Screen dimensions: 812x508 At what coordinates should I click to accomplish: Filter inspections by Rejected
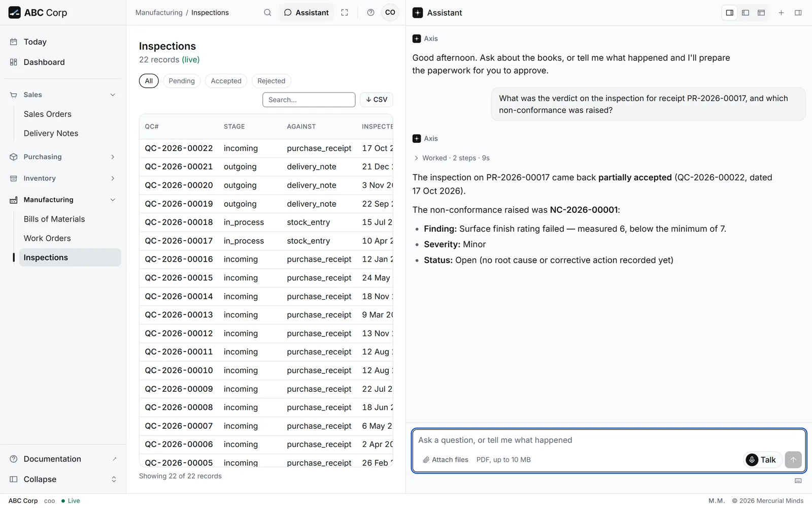click(271, 81)
